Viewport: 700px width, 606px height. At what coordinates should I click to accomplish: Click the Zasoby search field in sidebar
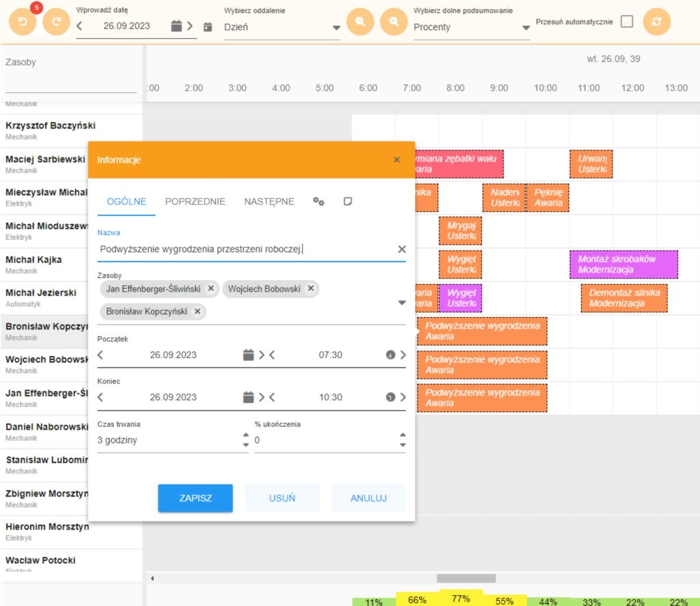[71, 83]
